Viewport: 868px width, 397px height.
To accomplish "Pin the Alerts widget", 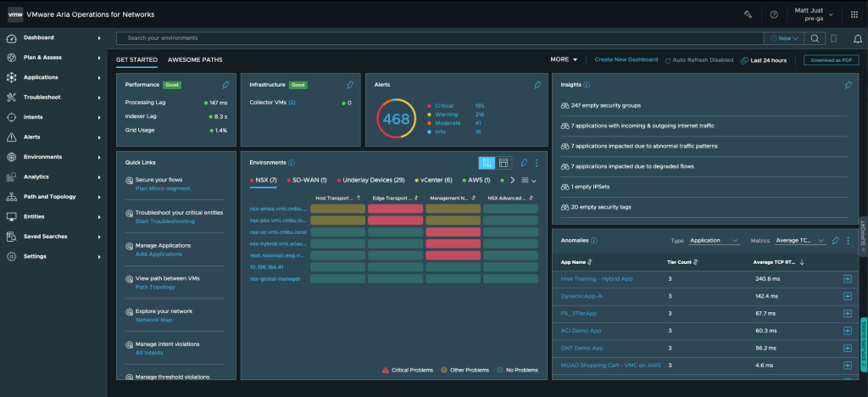I will [x=537, y=85].
